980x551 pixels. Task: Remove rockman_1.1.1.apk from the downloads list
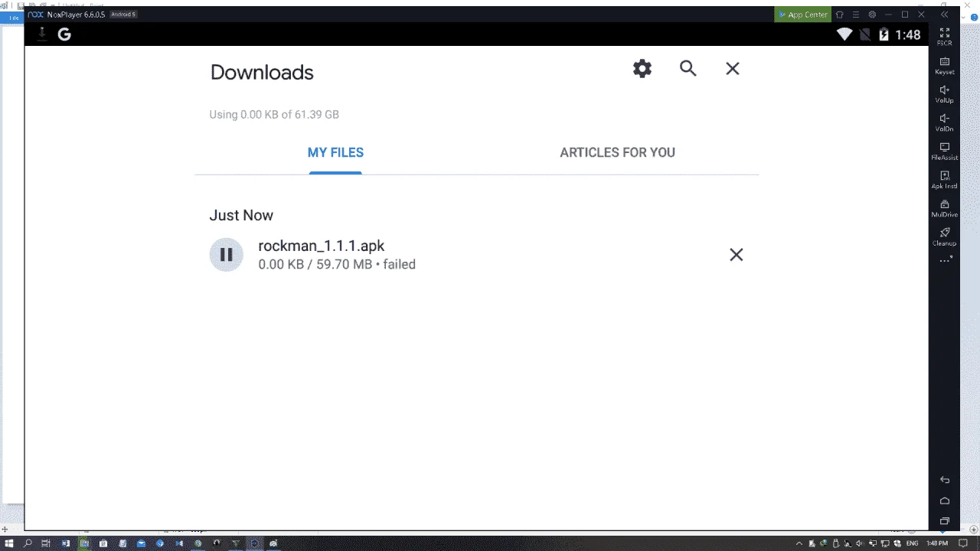[736, 255]
